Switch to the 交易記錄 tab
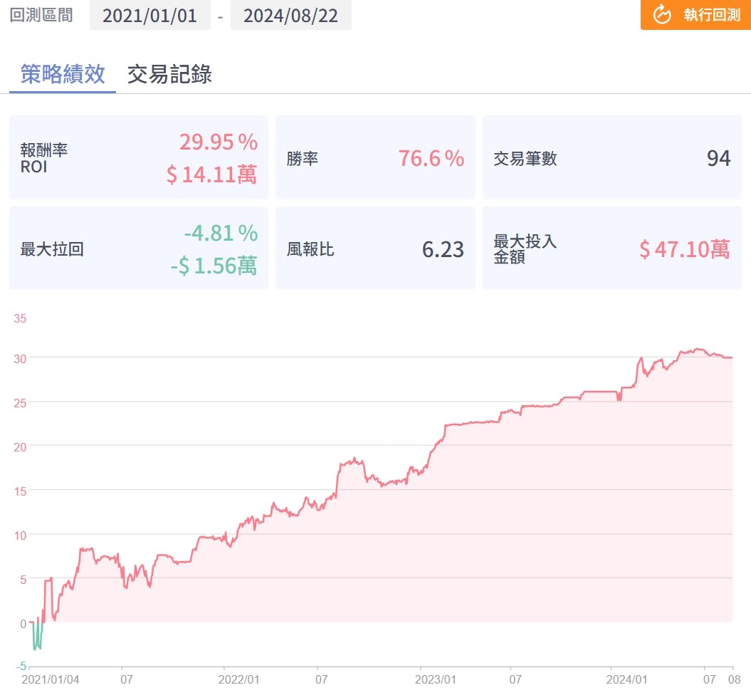Viewport: 751px width, 700px height. pyautogui.click(x=169, y=74)
